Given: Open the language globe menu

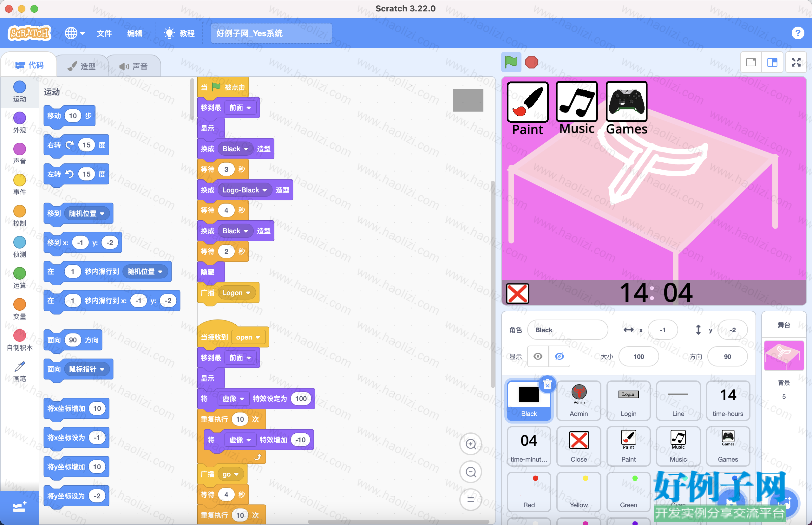Looking at the screenshot, I should pos(74,33).
